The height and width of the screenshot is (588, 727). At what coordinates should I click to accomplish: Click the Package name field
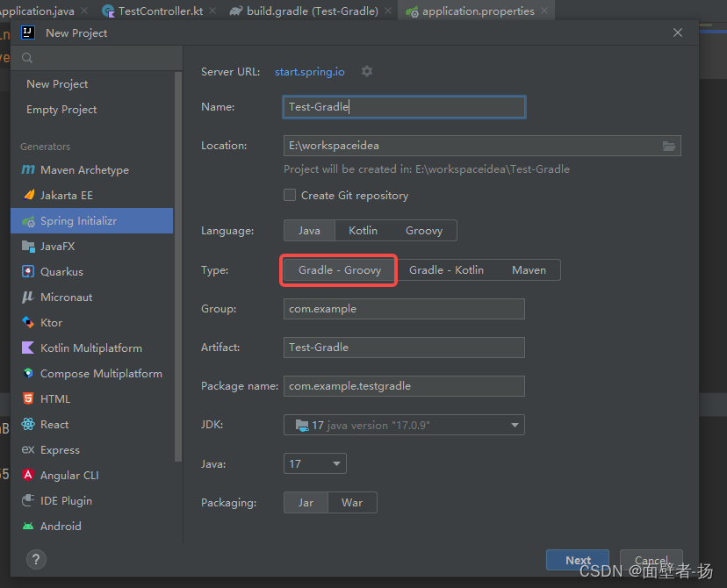pos(404,386)
